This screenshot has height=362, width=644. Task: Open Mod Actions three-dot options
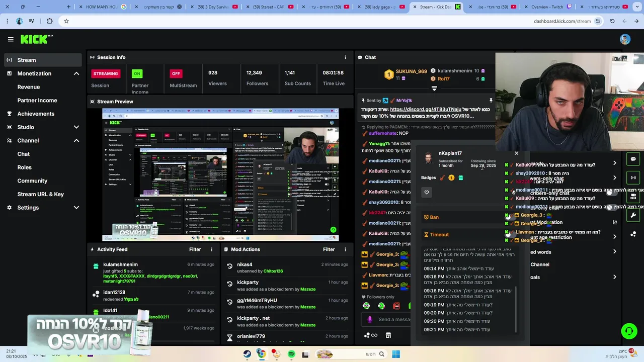345,249
